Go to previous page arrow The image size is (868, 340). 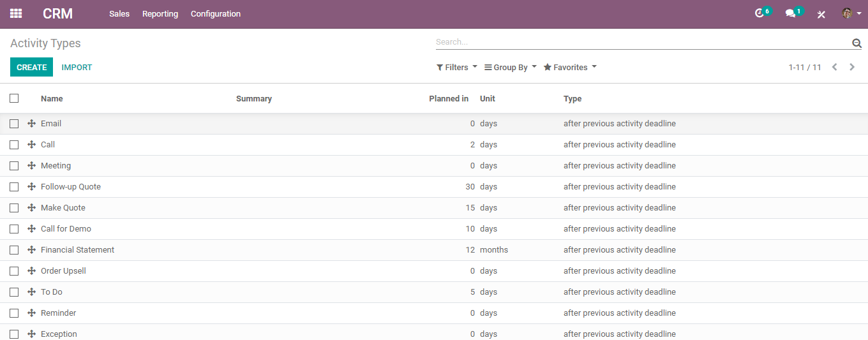coord(834,67)
